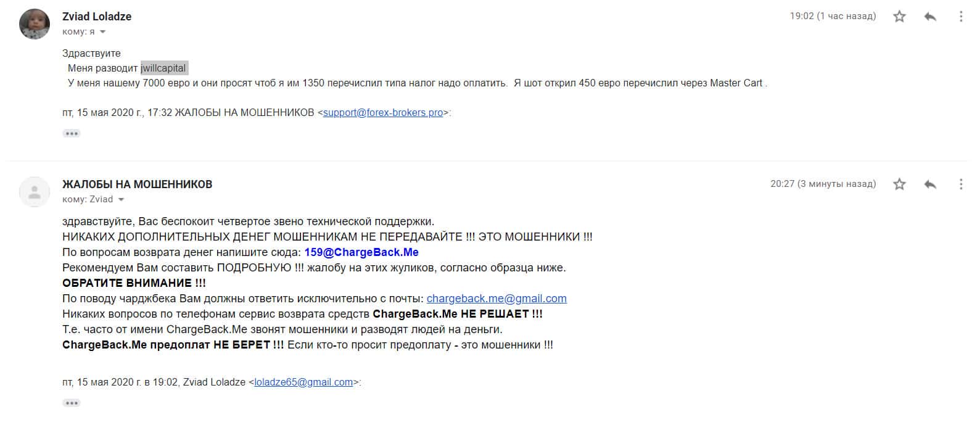Click the sender name Zviad Loladze
The width and height of the screenshot is (980, 425).
[97, 17]
